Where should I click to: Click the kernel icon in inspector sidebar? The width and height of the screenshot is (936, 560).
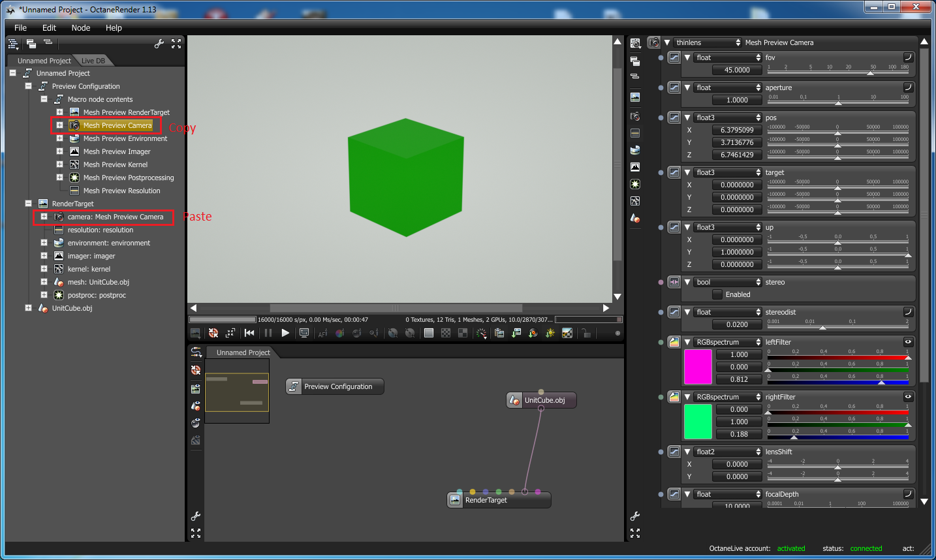pyautogui.click(x=635, y=201)
